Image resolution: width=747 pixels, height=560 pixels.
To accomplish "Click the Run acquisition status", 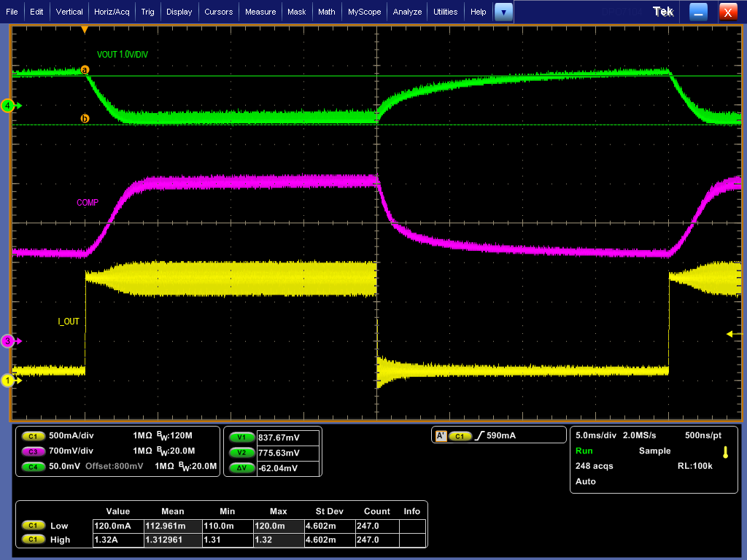I will (584, 451).
